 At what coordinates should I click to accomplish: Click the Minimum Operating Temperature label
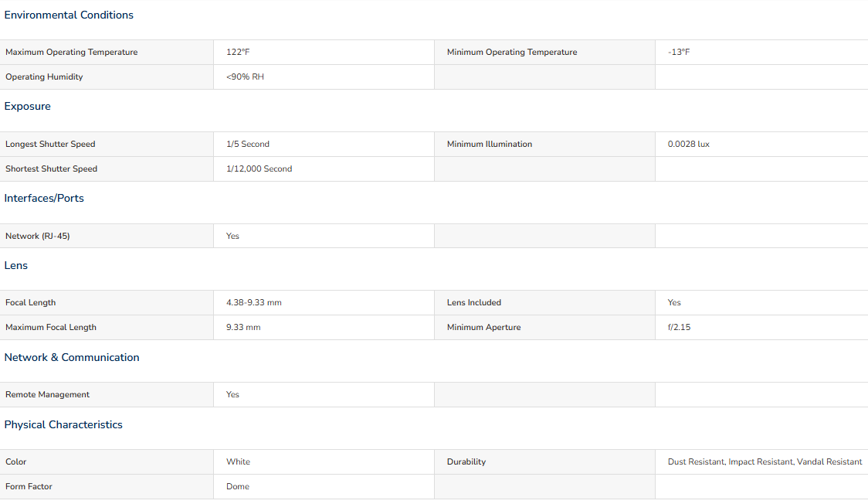[x=512, y=52]
